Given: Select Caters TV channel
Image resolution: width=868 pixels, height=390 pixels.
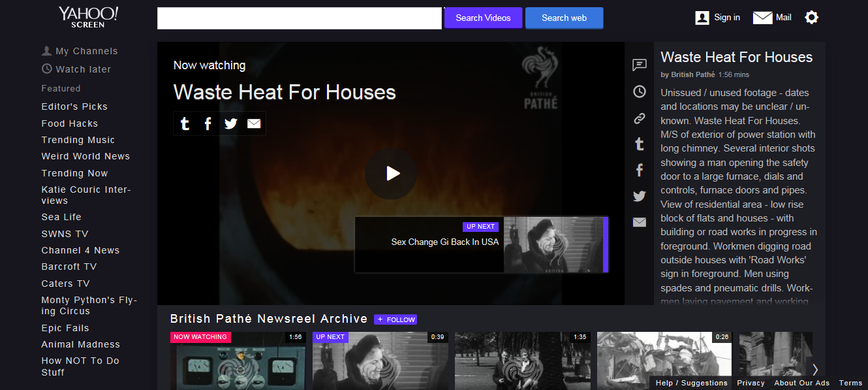Looking at the screenshot, I should [66, 284].
